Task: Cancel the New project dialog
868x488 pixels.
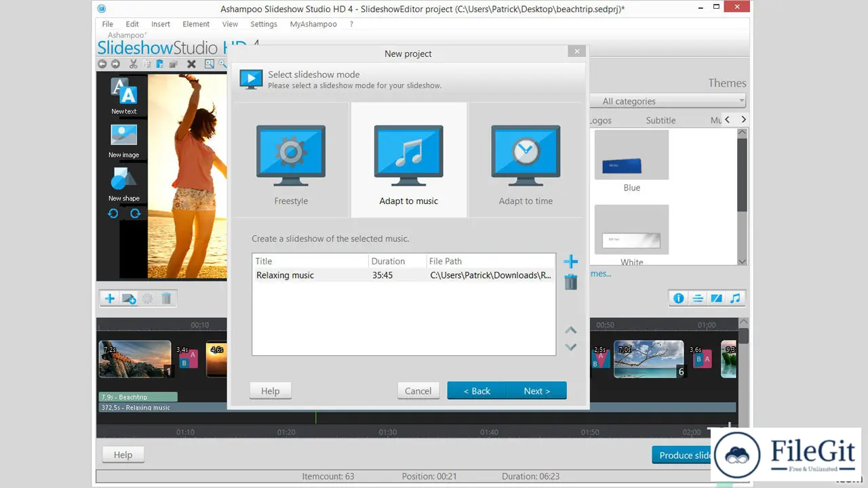Action: 418,390
